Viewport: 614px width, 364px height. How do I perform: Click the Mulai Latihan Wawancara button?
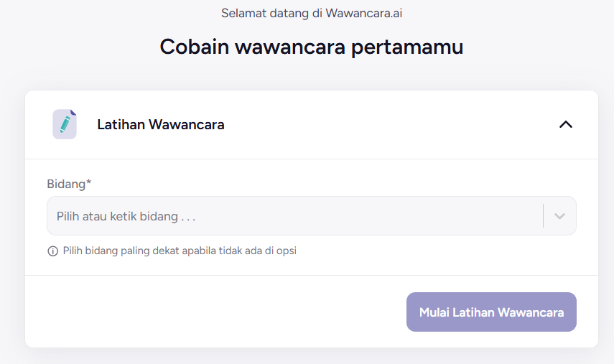[491, 312]
